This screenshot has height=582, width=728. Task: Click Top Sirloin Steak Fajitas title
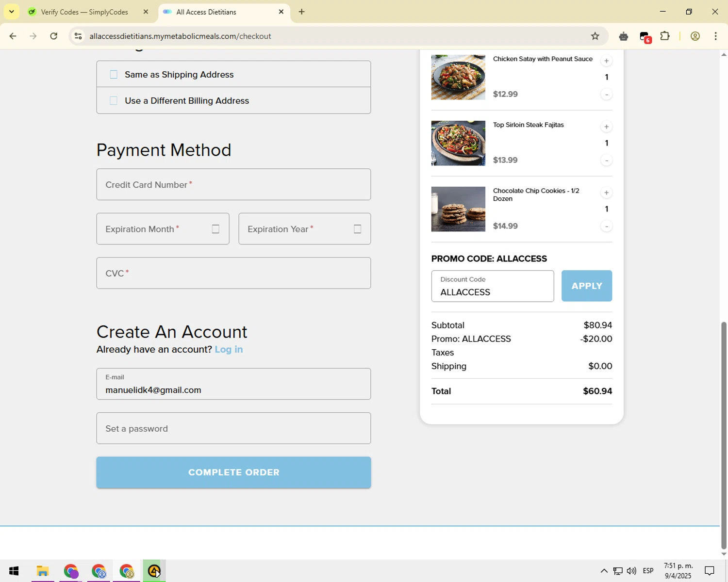tap(528, 125)
